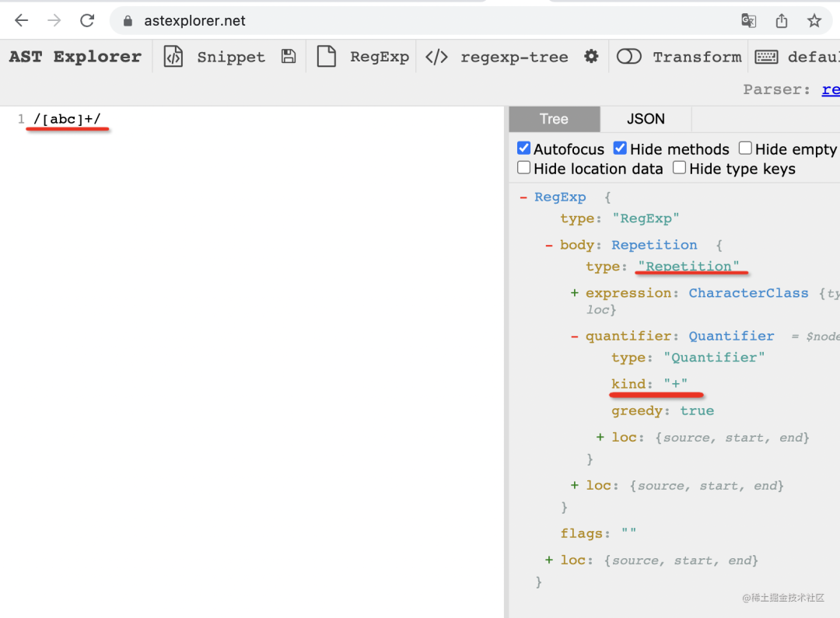
Task: Reload the page
Action: 87,20
